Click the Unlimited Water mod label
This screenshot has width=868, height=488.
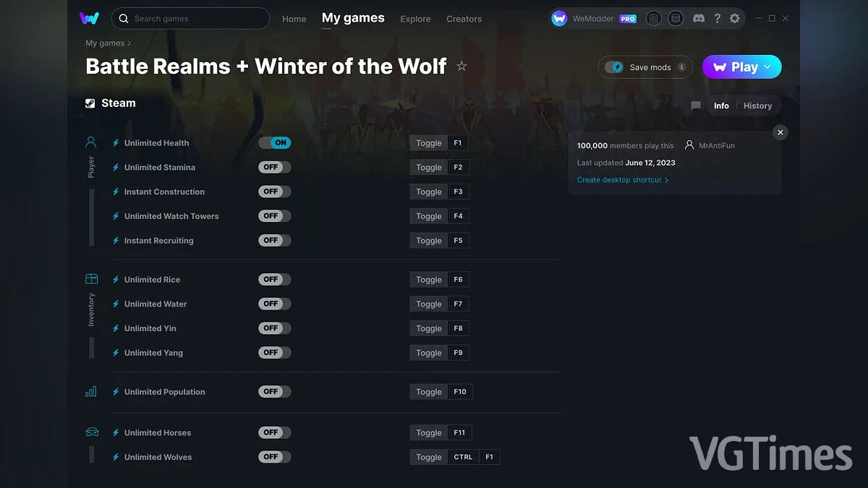(156, 304)
